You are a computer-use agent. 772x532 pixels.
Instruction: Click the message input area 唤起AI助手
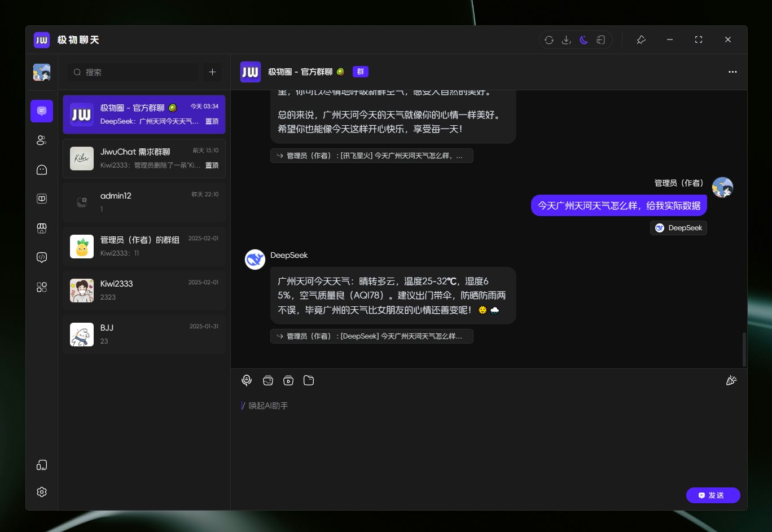tap(489, 440)
